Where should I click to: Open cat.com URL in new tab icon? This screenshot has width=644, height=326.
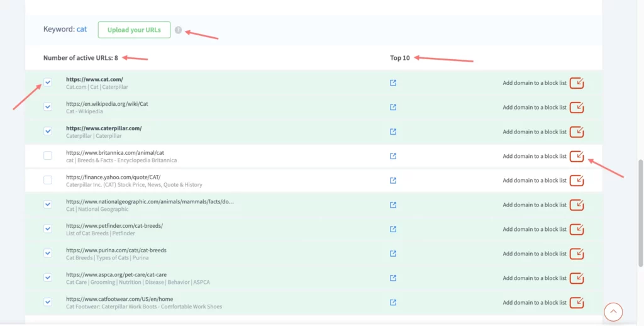(x=393, y=82)
